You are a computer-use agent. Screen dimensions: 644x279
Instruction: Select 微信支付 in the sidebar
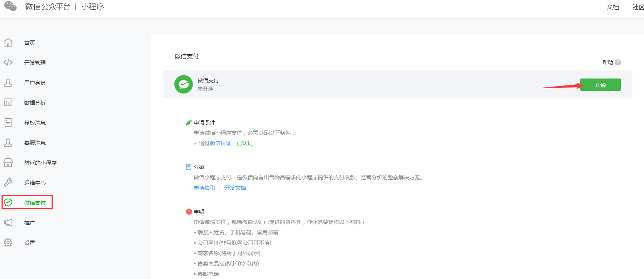(35, 203)
